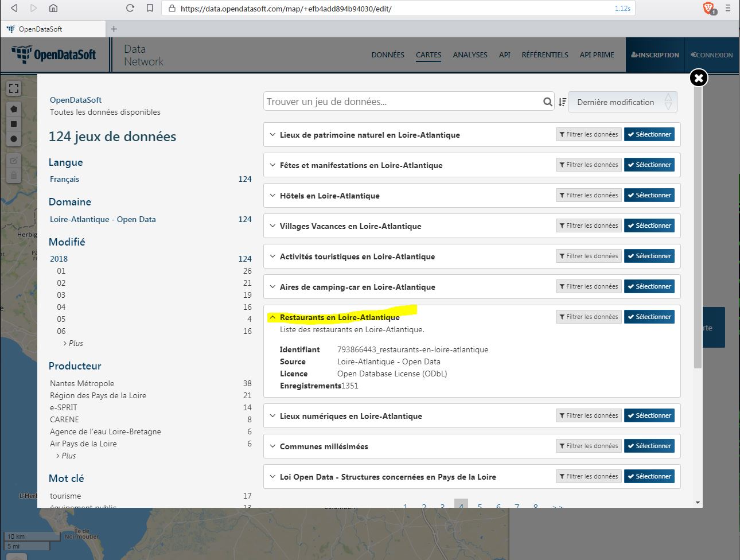This screenshot has height=560, width=740.
Task: Close the dataset picker dialog
Action: coord(698,77)
